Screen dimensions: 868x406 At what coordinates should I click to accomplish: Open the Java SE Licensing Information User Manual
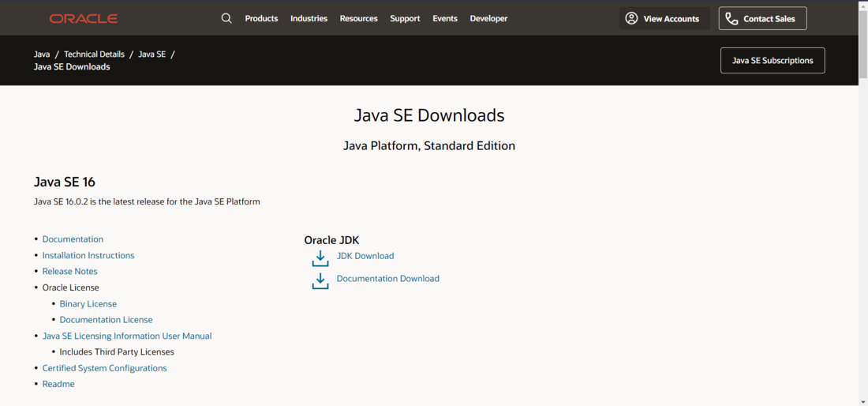pos(127,336)
